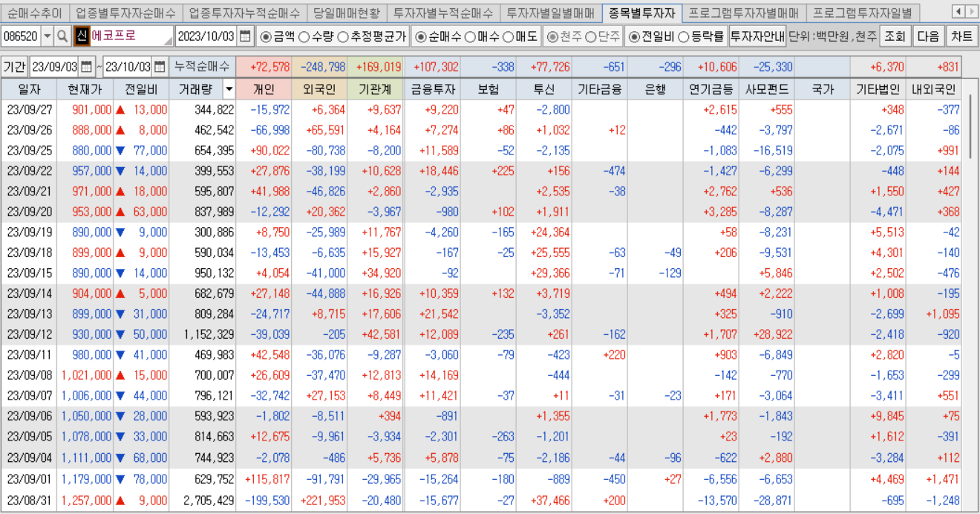Image resolution: width=980 pixels, height=514 pixels.
Task: Open the 기간 start date calendar icon
Action: point(86,65)
